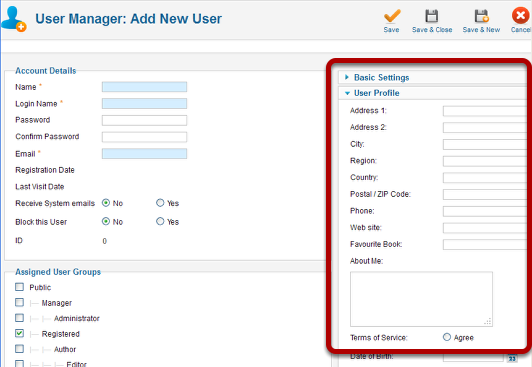Focus the Favourite Book input field
Image resolution: width=532 pixels, height=367 pixels.
[x=485, y=245]
